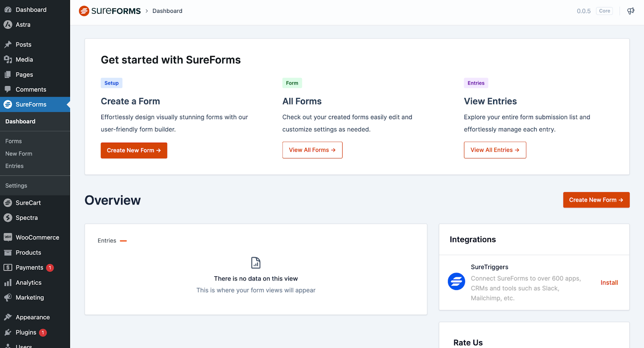The width and height of the screenshot is (644, 348).
Task: Click 'There is no data on this view'
Action: point(256,279)
